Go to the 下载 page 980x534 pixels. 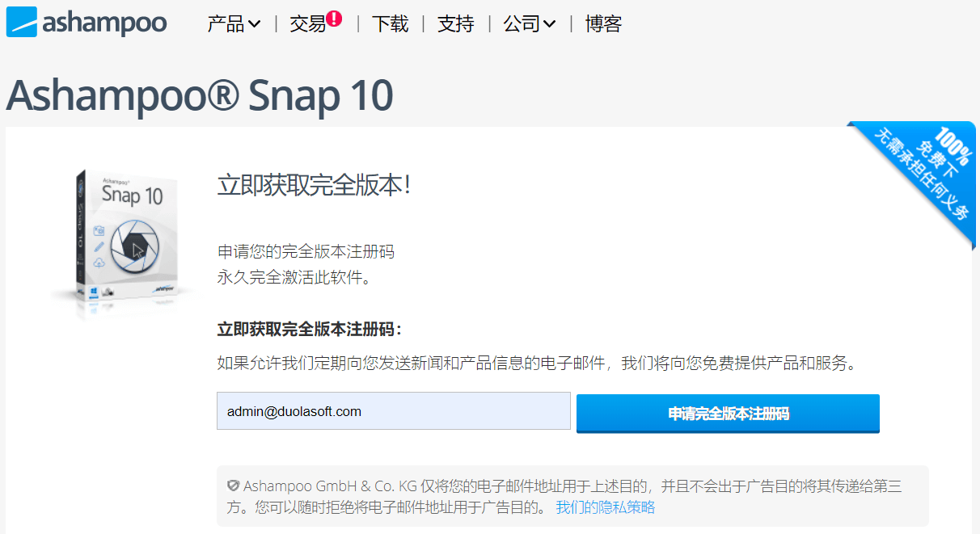[390, 24]
